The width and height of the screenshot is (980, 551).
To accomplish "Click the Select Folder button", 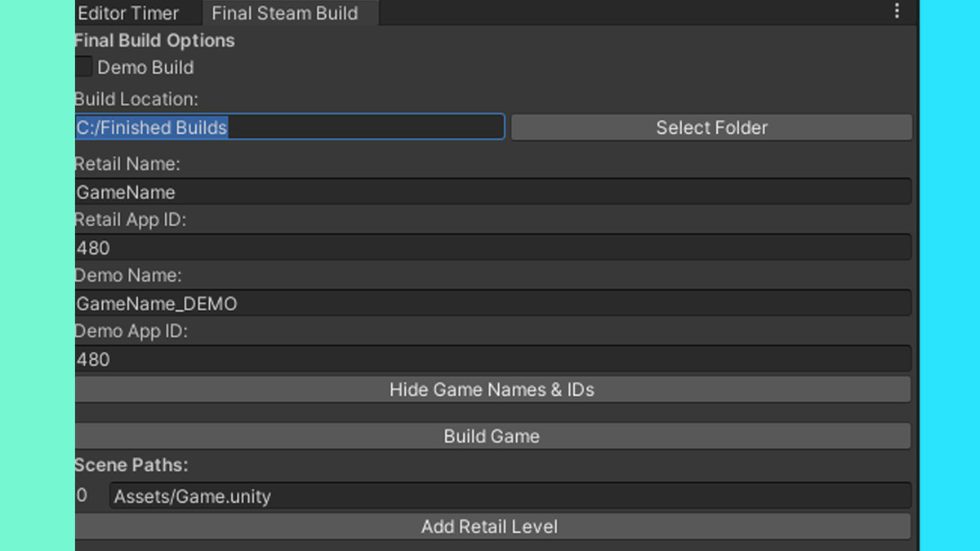I will pos(710,127).
